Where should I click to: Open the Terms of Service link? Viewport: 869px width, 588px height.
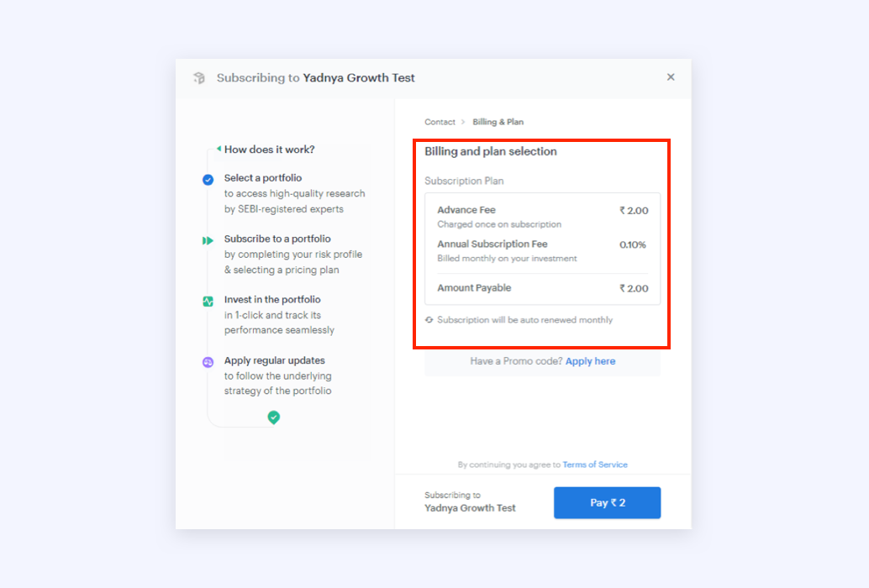coord(595,465)
